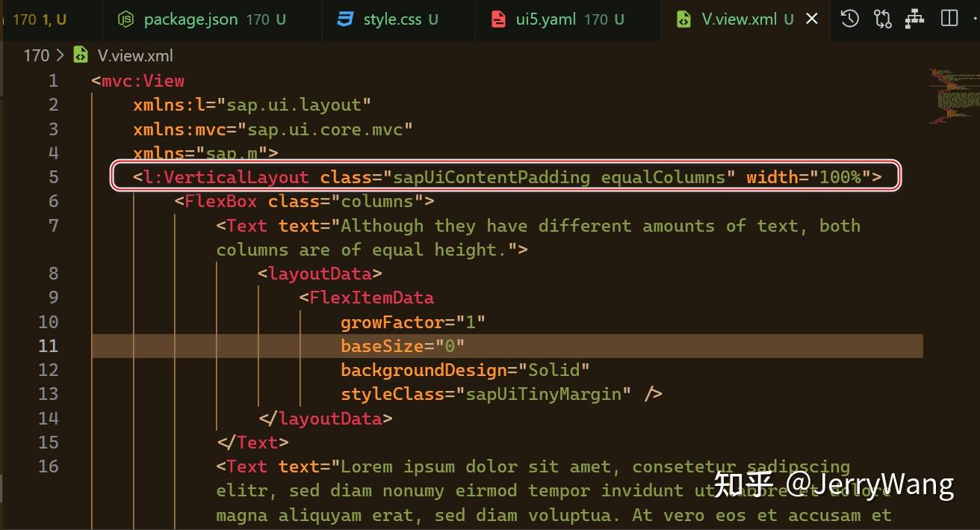Image resolution: width=980 pixels, height=530 pixels.
Task: Click the xmlns="sap.m" line
Action: point(205,152)
